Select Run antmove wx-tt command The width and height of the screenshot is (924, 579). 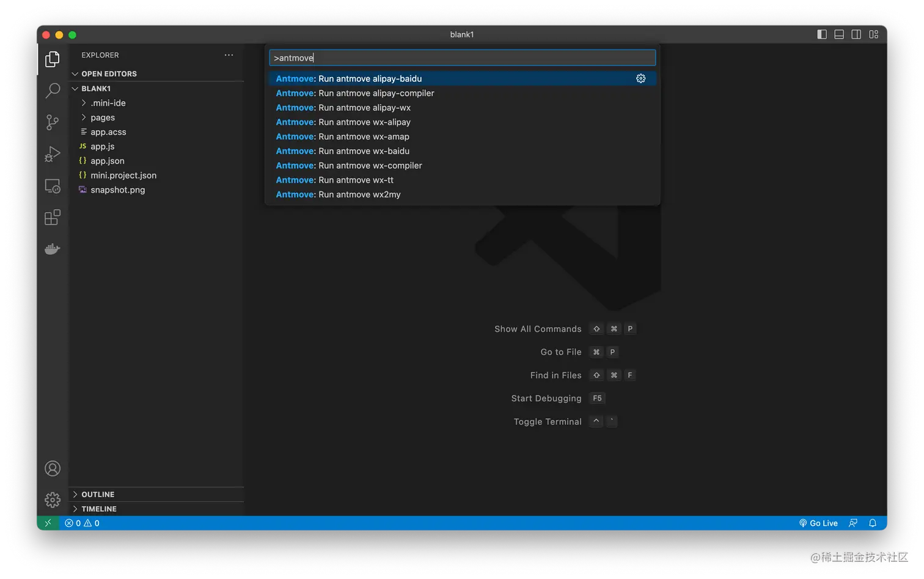click(x=463, y=180)
